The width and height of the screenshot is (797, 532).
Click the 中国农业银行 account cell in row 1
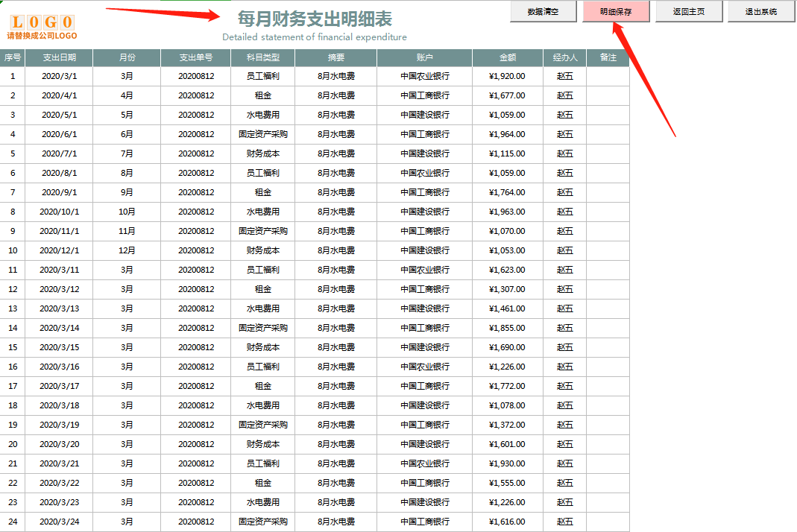point(423,76)
